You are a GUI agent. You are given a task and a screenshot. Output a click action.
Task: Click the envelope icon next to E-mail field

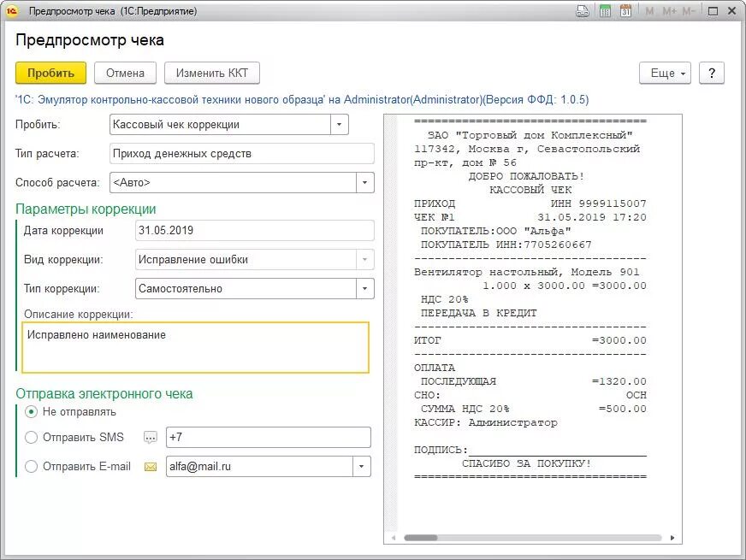click(x=151, y=467)
